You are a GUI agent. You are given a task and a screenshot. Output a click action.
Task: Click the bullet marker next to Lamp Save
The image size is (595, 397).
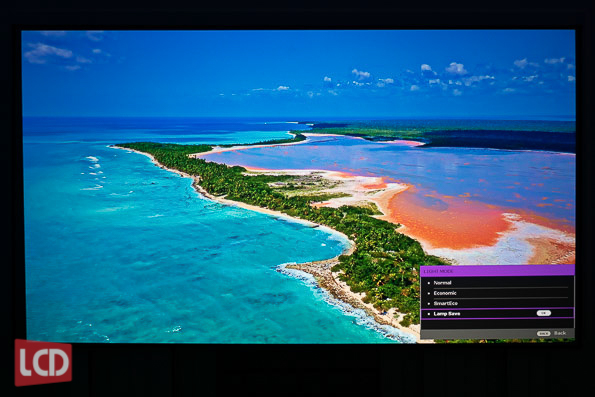(x=429, y=314)
